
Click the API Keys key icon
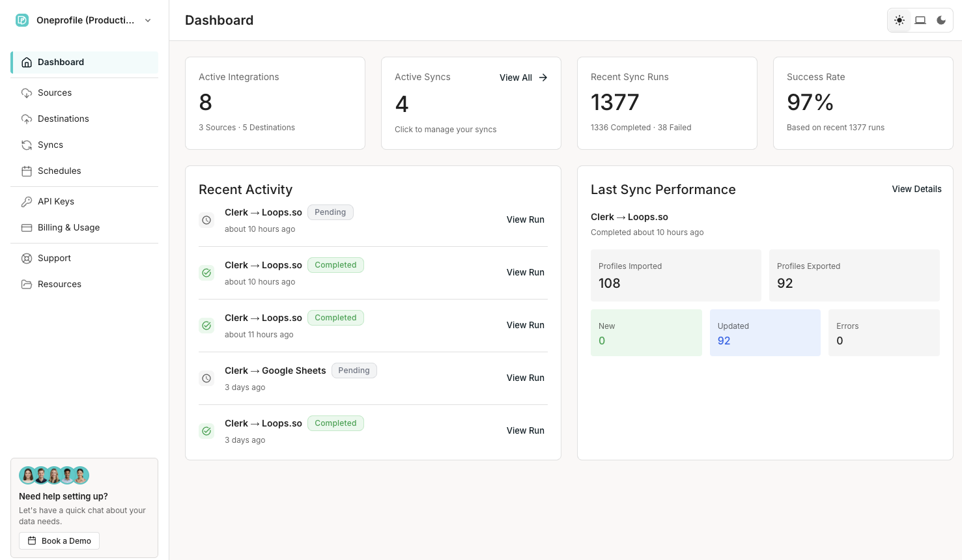pyautogui.click(x=27, y=202)
